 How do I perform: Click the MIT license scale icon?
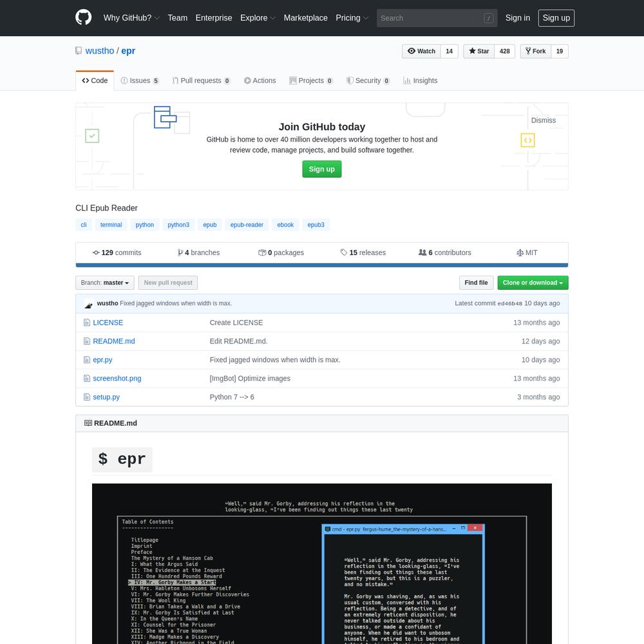click(x=520, y=253)
